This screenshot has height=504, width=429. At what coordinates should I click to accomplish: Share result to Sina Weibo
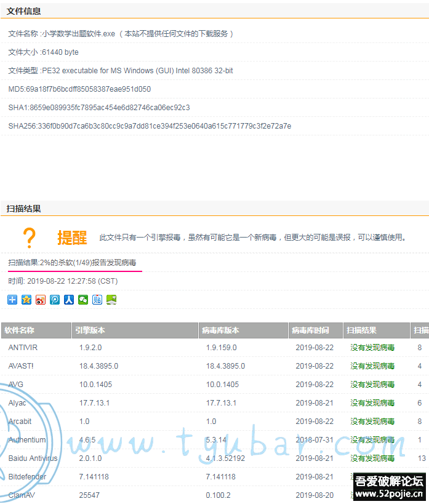[x=41, y=300]
